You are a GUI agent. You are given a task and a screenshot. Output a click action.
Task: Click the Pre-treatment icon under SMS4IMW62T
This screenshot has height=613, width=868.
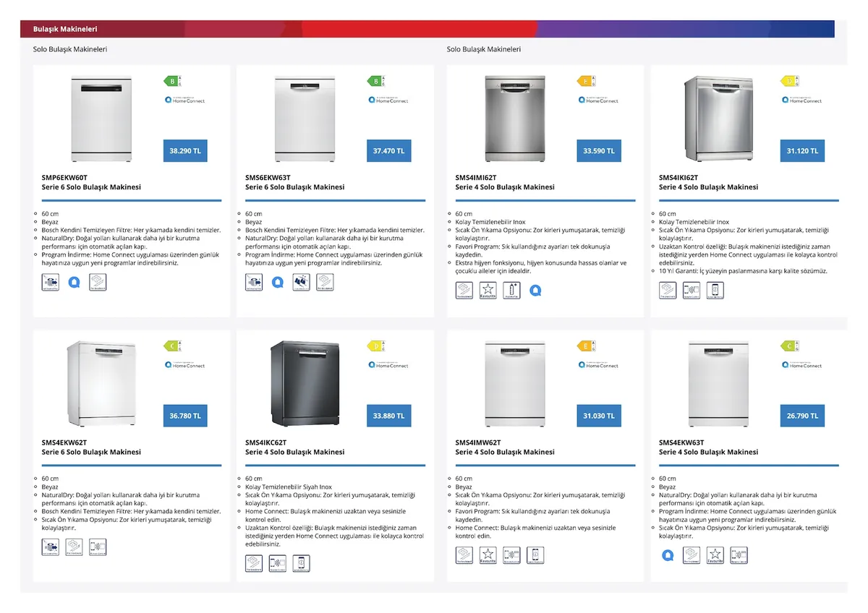click(464, 554)
